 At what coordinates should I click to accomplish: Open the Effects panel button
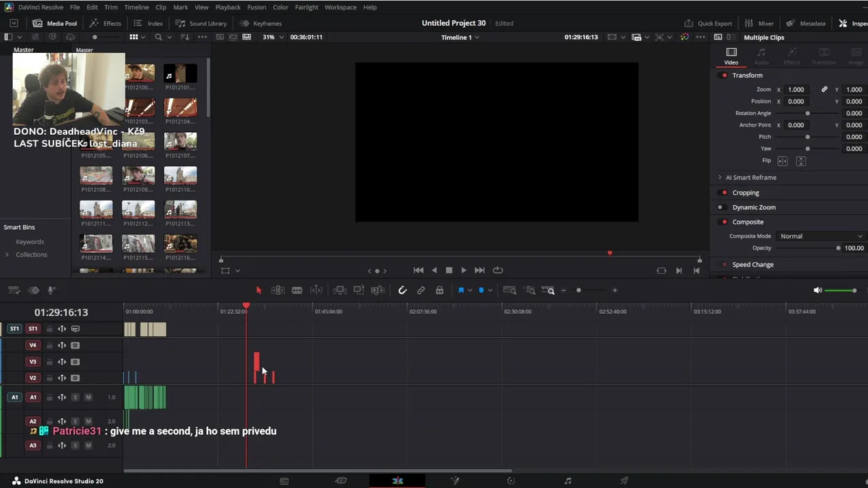pos(105,23)
